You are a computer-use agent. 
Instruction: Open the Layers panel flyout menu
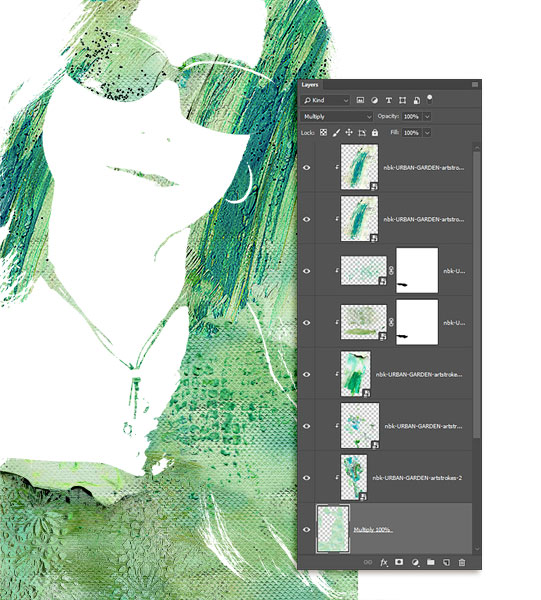[475, 85]
